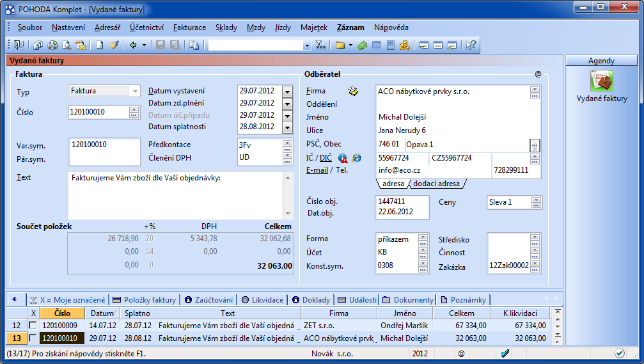Image resolution: width=644 pixels, height=364 pixels.
Task: Open the back arrow dropdown arrow
Action: [x=144, y=45]
